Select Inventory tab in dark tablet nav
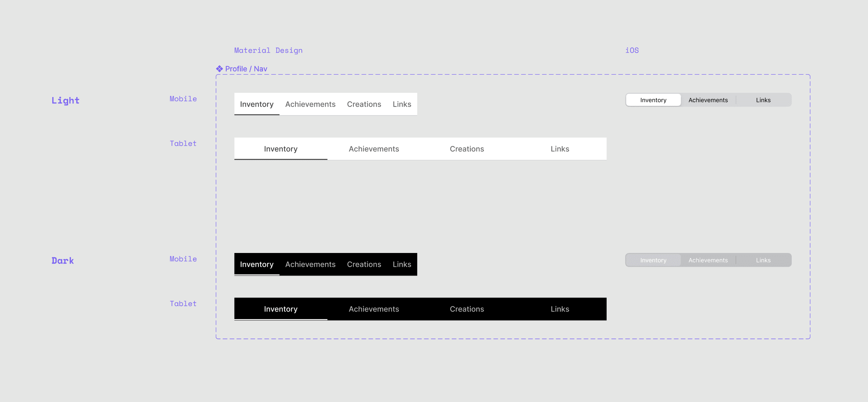 coord(280,309)
